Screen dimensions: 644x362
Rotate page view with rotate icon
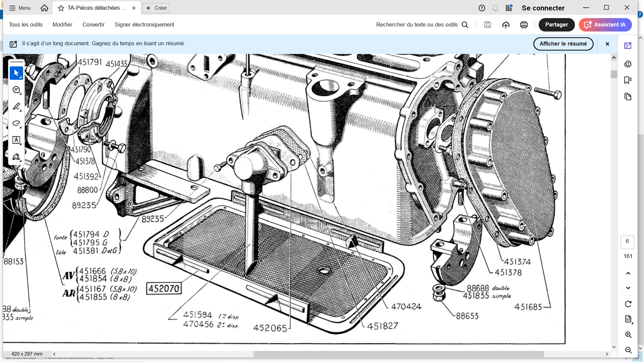(628, 304)
